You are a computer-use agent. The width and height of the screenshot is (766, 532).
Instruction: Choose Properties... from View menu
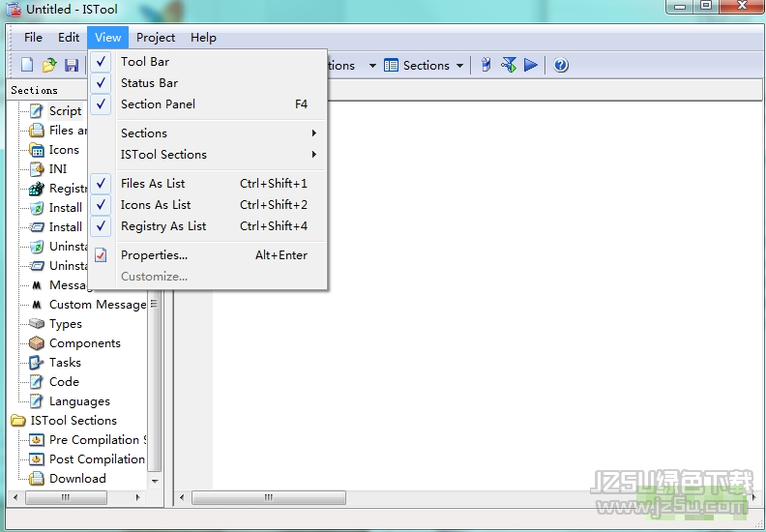[209, 255]
